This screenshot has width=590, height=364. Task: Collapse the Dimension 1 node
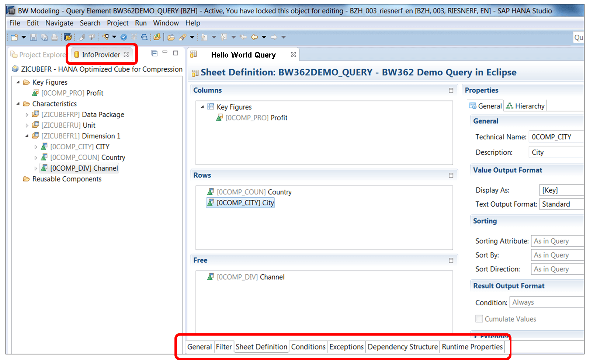coord(27,136)
